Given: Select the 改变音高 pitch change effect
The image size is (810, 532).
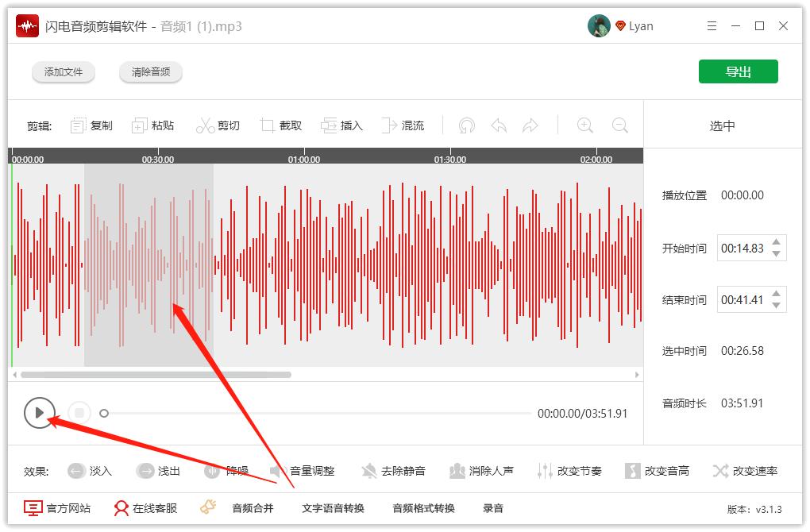Looking at the screenshot, I should 656,470.
